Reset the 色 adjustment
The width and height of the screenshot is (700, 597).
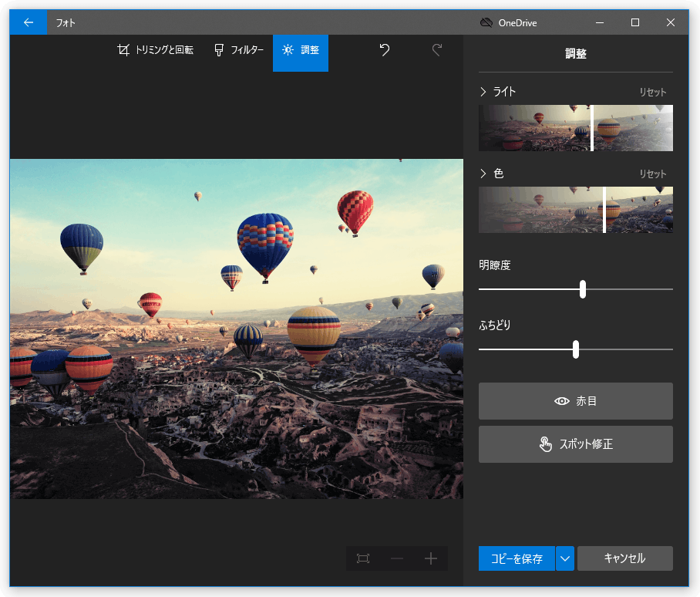point(653,174)
